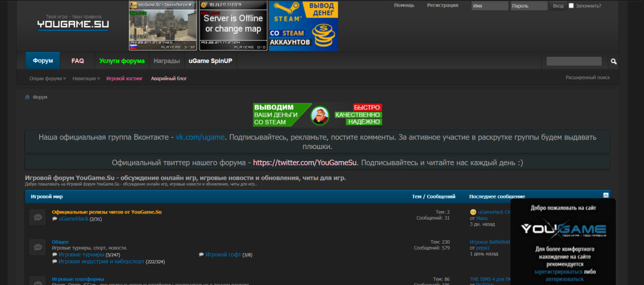Open the Общее forum
The height and width of the screenshot is (285, 644).
[x=60, y=242]
